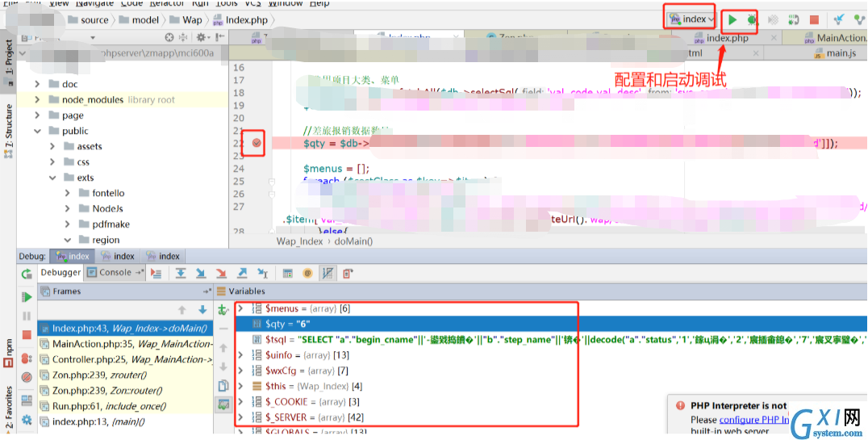868x440 pixels.
Task: Click Show Execution Point icon
Action: [156, 273]
